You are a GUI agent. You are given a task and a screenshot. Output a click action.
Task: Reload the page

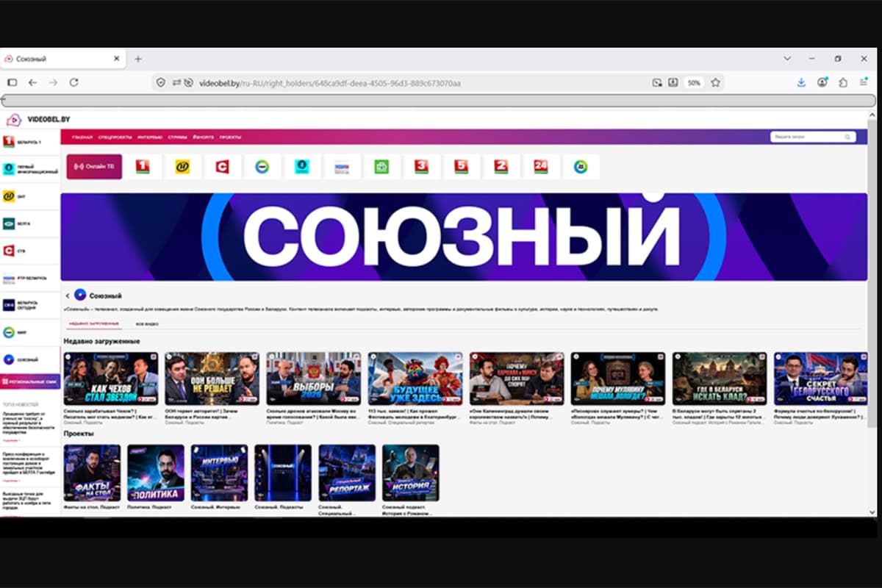tap(73, 82)
